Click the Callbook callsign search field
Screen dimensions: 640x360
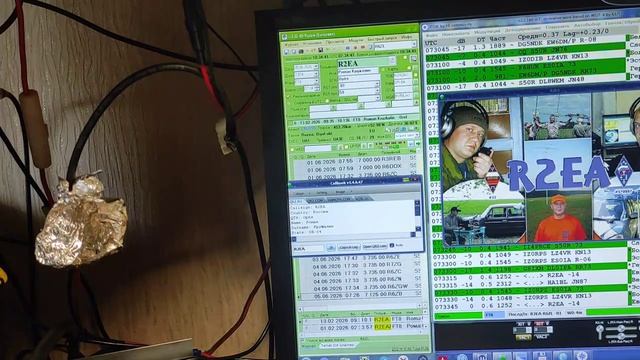[308, 249]
